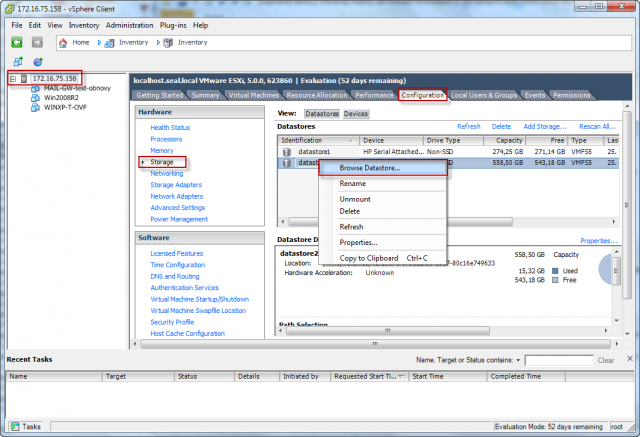Sort by Requested Start Time column
The width and height of the screenshot is (640, 437).
click(369, 376)
